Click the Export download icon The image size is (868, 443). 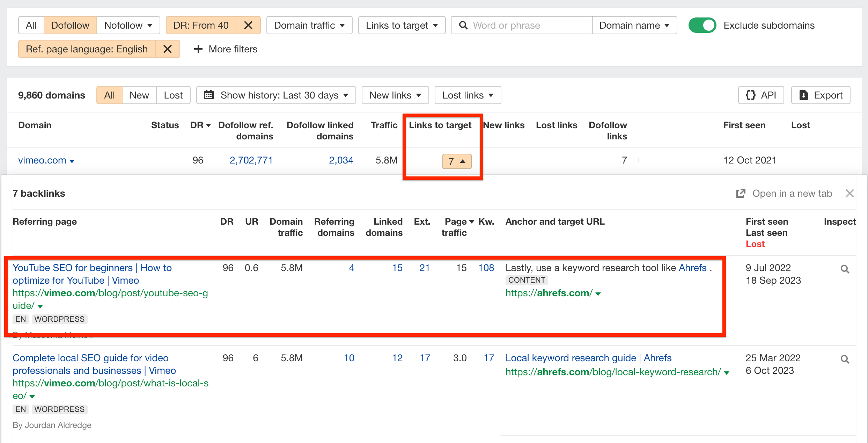pos(803,95)
